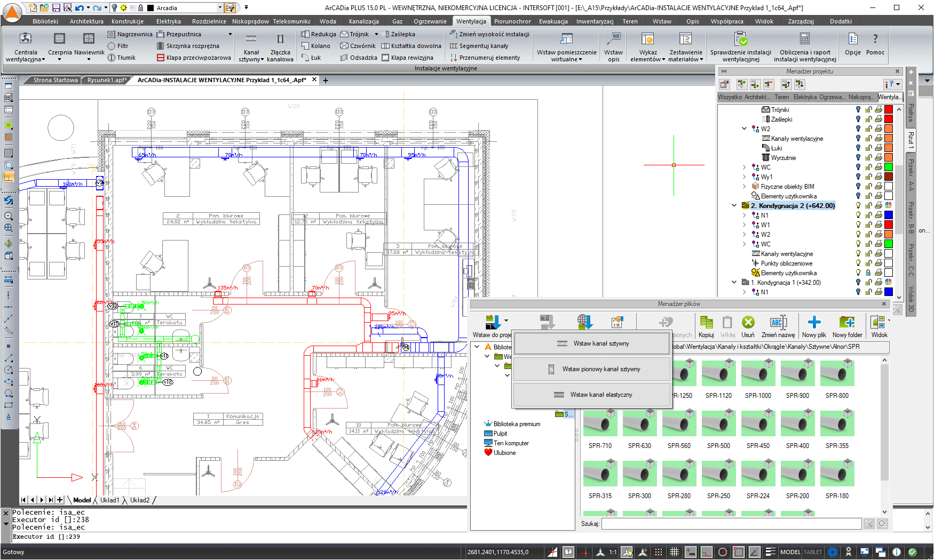
Task: Select Nawiewnik ribbon tool
Action: click(89, 47)
